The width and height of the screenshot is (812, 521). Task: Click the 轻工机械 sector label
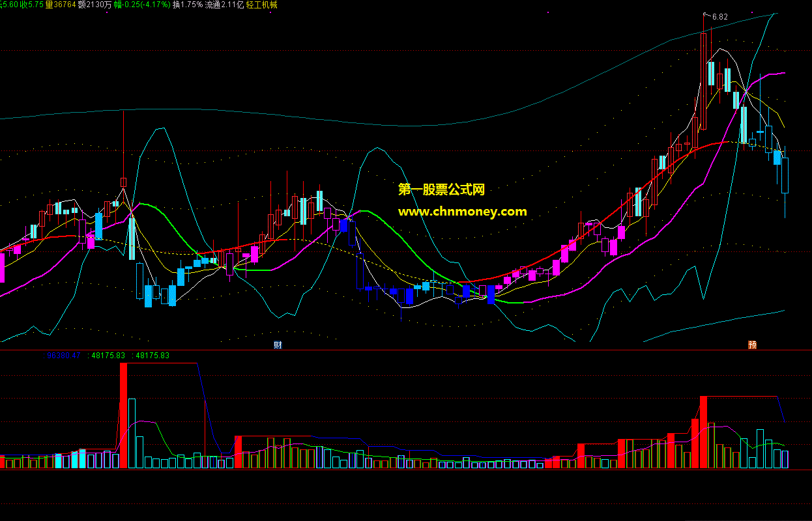click(x=261, y=5)
